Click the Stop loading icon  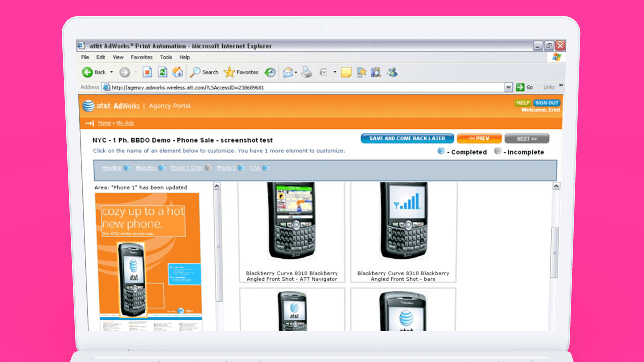point(147,72)
